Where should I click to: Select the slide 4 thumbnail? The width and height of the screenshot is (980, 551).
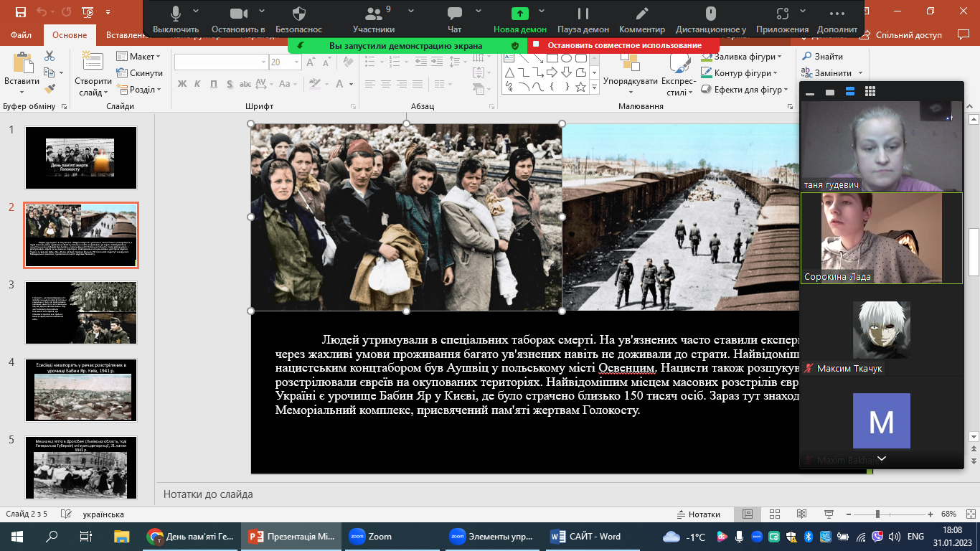pos(80,390)
